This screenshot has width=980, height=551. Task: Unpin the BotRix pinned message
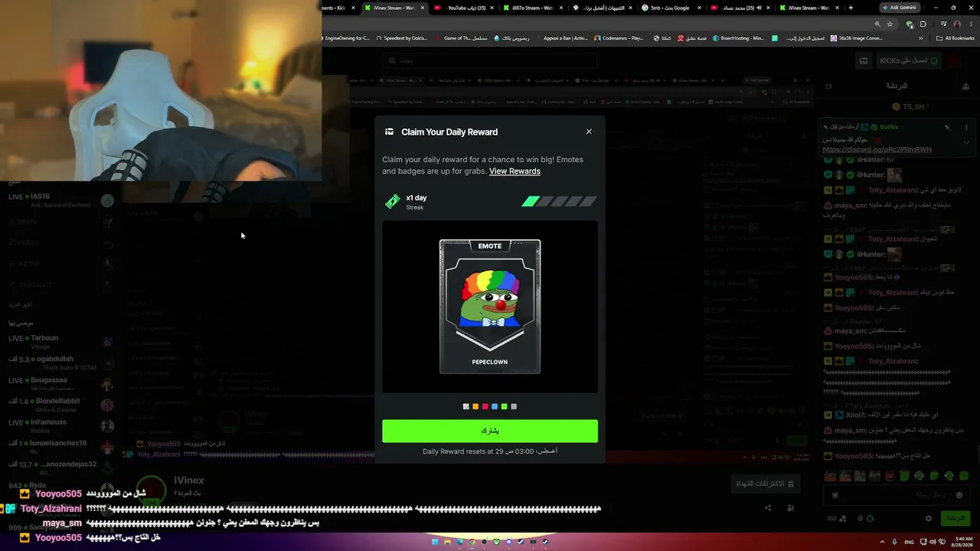[947, 127]
